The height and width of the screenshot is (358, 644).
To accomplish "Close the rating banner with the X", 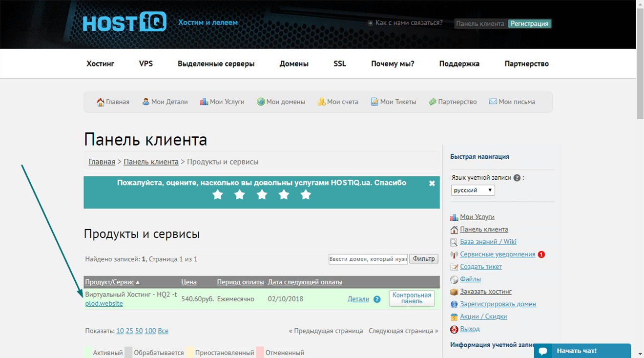I will (432, 184).
